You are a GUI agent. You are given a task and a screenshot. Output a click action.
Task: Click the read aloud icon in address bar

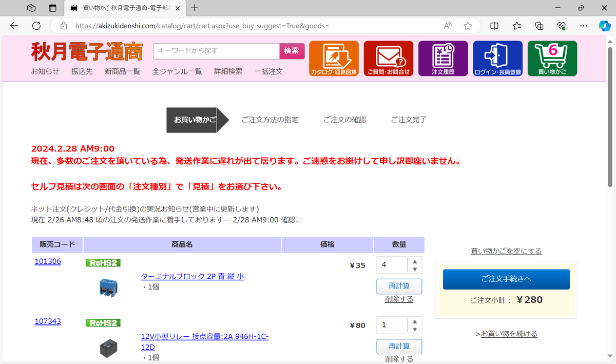(x=448, y=26)
